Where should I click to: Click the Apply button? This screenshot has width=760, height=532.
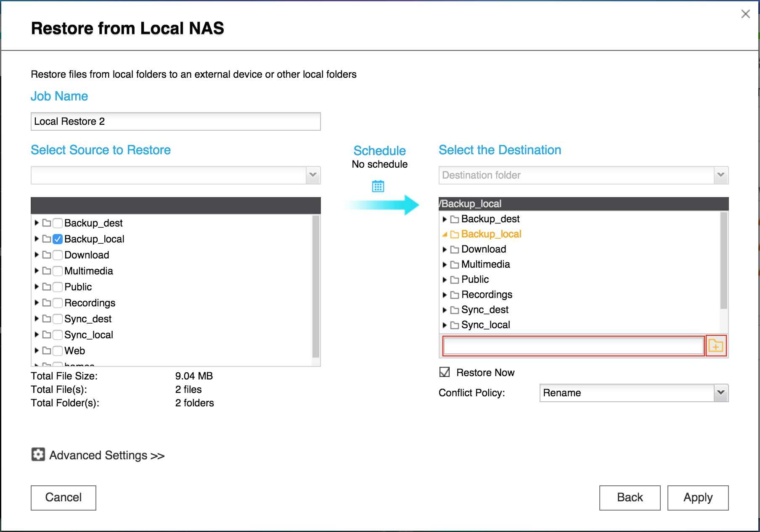pos(698,498)
